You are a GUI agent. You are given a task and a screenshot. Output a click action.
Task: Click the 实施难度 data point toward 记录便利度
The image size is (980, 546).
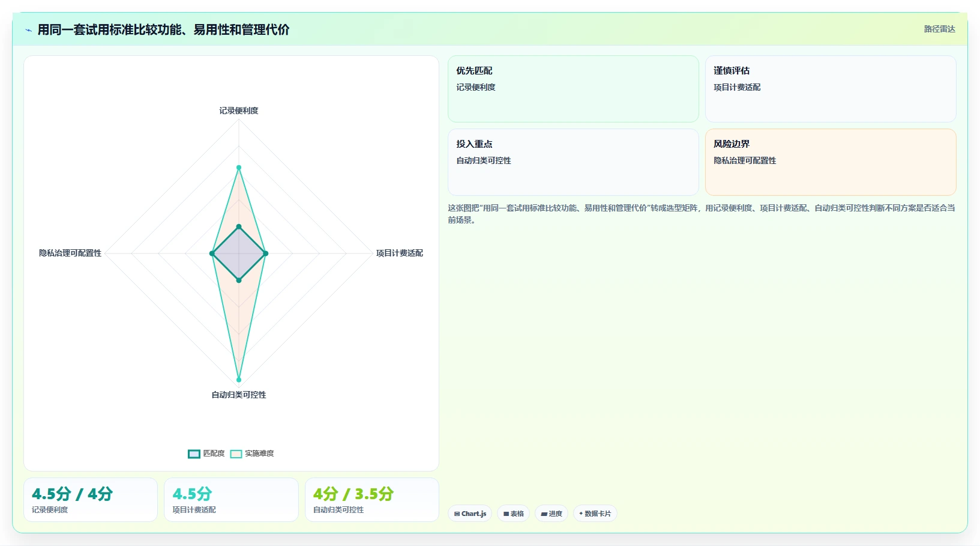239,168
